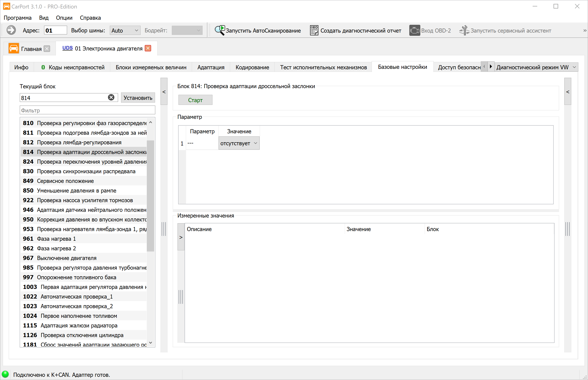Select block 1022 Автоматическая проверка_1
This screenshot has height=380, width=588.
coord(83,296)
